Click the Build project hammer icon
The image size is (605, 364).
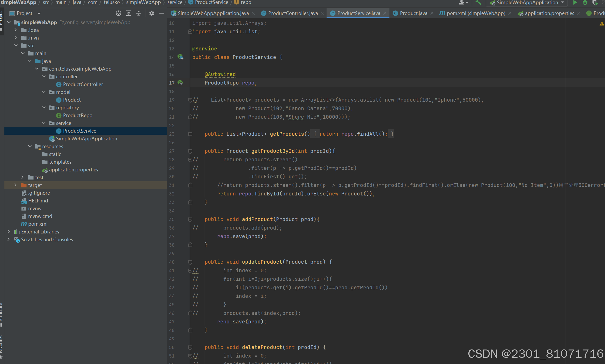(478, 3)
